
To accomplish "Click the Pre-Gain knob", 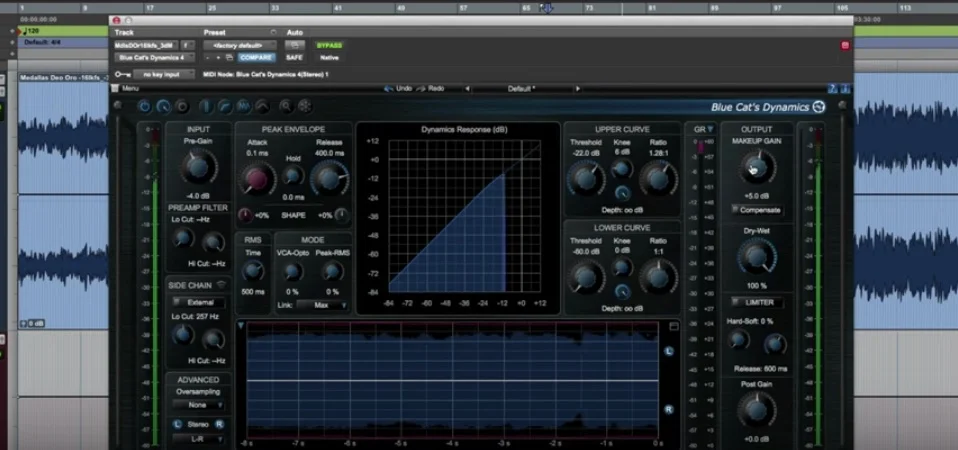I will [x=198, y=167].
